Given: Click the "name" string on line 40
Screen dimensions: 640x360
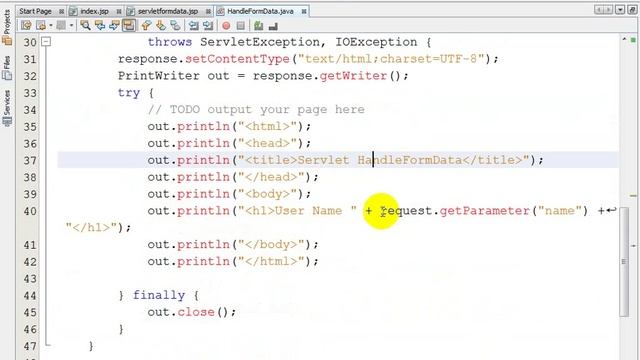Looking at the screenshot, I should tap(560, 211).
